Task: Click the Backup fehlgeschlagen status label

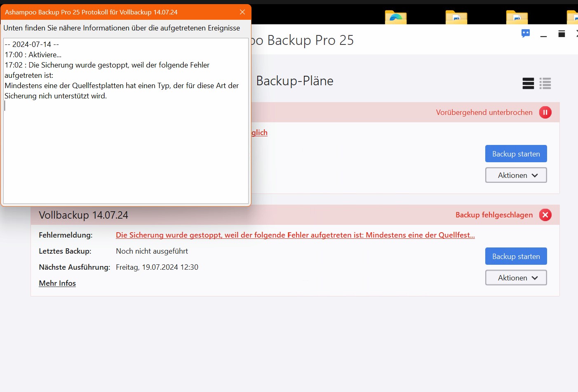Action: 493,215
